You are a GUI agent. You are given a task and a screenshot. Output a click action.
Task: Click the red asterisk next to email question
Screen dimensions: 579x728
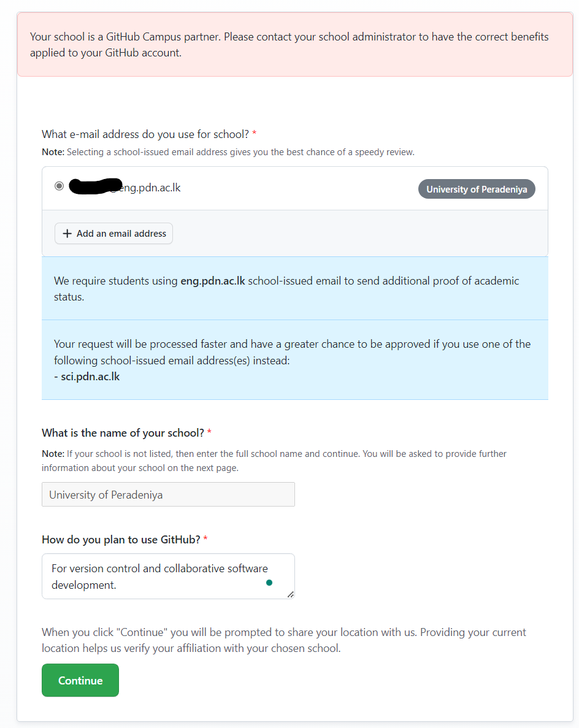click(254, 134)
